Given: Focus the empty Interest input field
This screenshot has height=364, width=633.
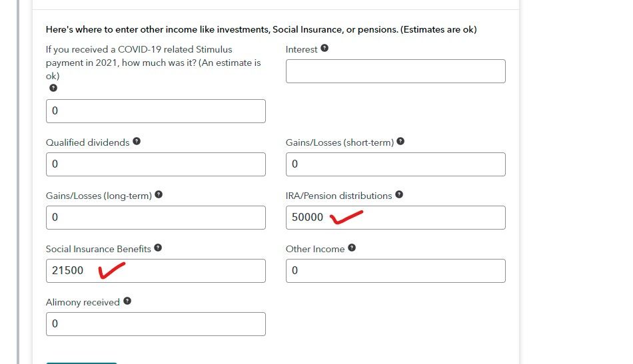Looking at the screenshot, I should [396, 71].
